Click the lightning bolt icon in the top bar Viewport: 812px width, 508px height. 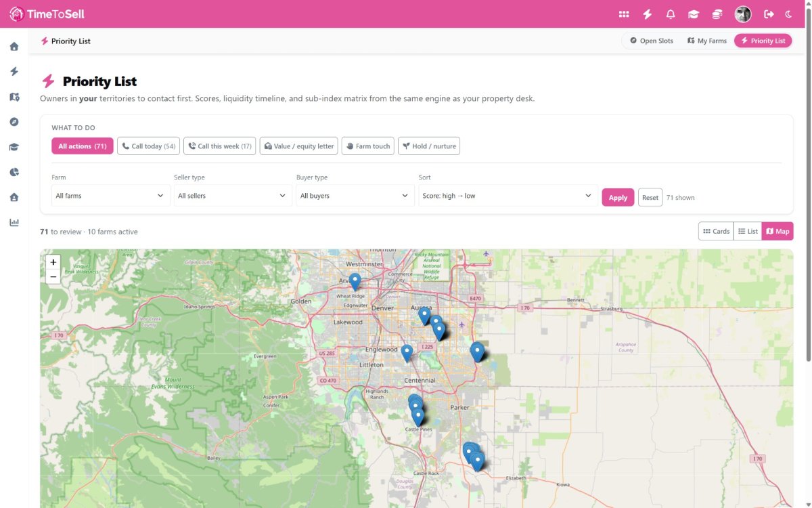648,14
